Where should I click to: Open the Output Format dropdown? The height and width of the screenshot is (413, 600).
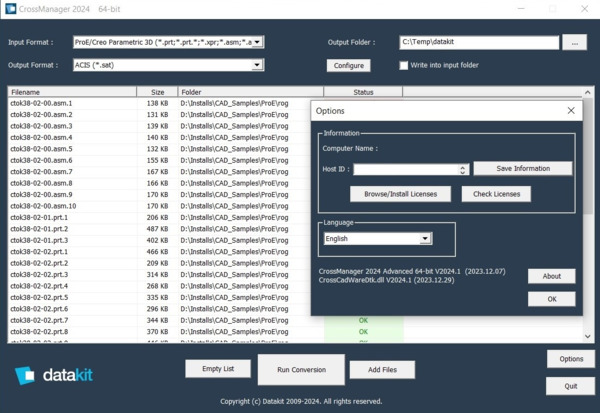[258, 65]
